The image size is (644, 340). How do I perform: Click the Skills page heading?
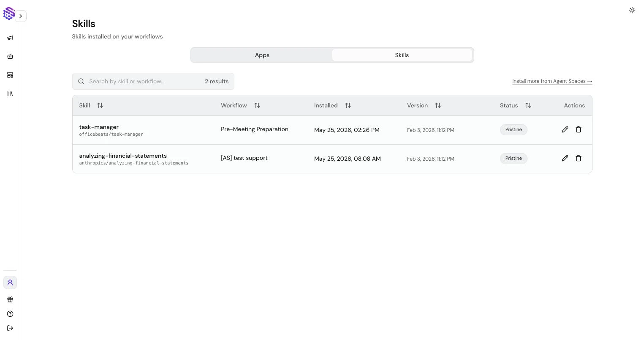click(84, 24)
